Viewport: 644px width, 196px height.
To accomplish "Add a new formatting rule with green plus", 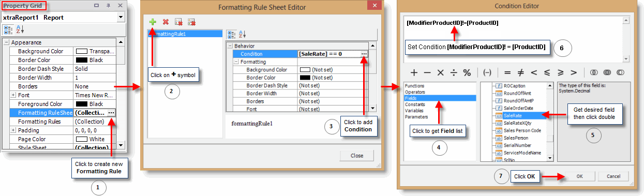I will pyautogui.click(x=153, y=22).
